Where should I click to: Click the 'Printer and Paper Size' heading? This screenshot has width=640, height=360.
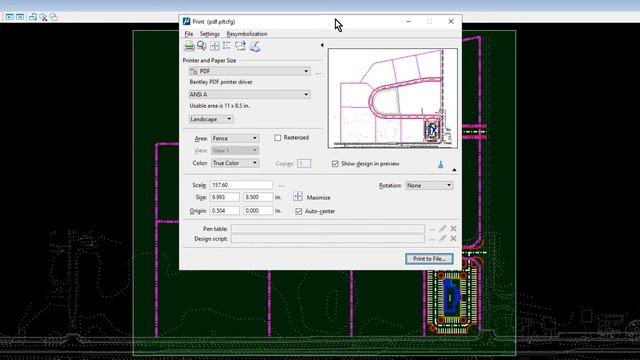pyautogui.click(x=209, y=60)
